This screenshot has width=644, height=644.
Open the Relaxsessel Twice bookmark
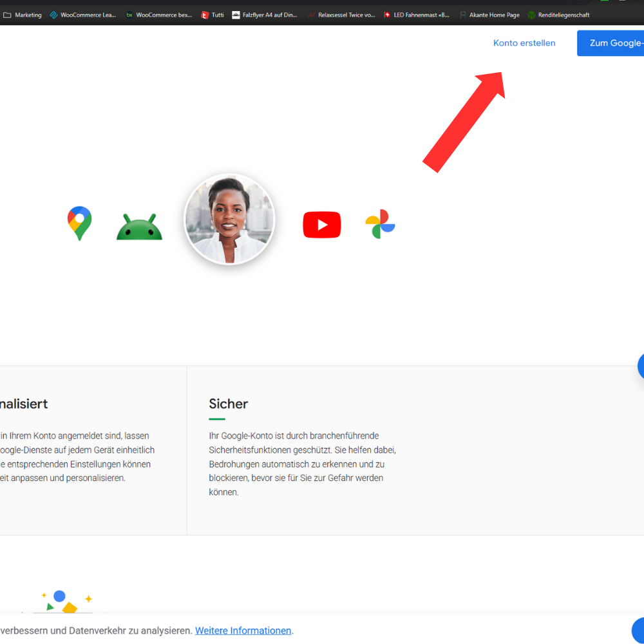[341, 15]
